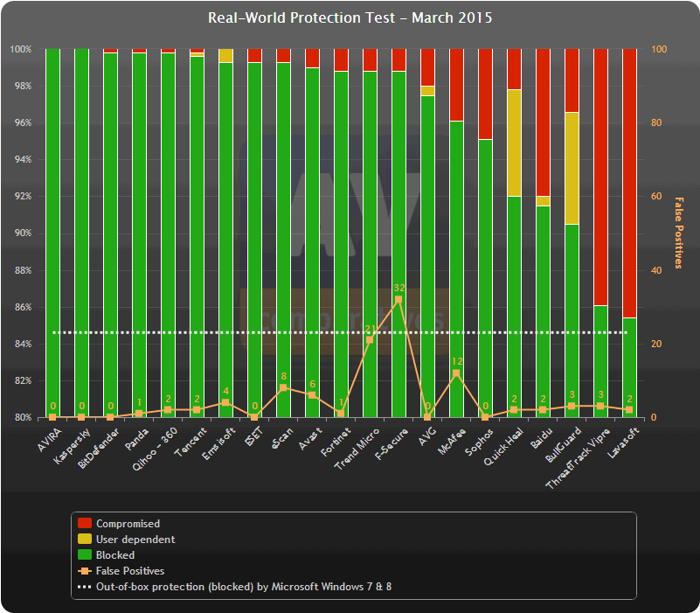
Task: Click the right axis 60 tick label
Action: (656, 196)
